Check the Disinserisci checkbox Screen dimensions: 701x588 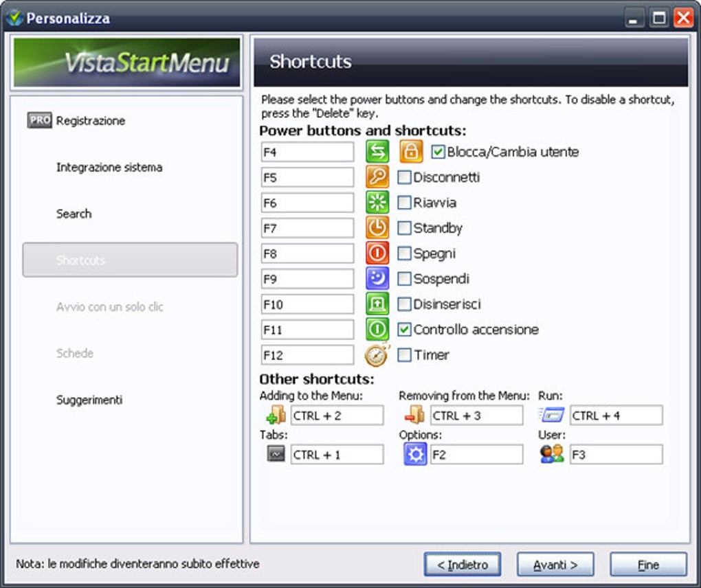pos(404,304)
